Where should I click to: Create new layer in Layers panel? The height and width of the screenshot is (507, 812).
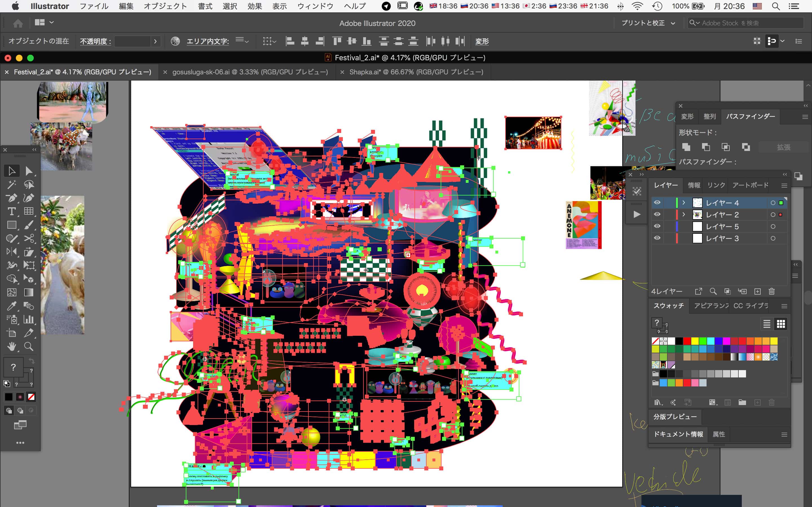(757, 292)
